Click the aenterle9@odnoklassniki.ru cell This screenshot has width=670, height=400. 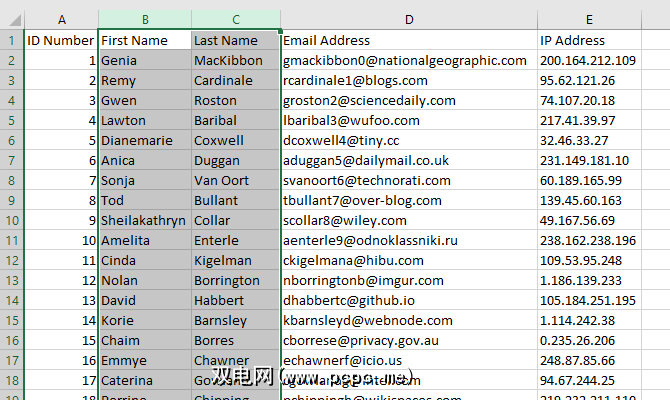409,241
